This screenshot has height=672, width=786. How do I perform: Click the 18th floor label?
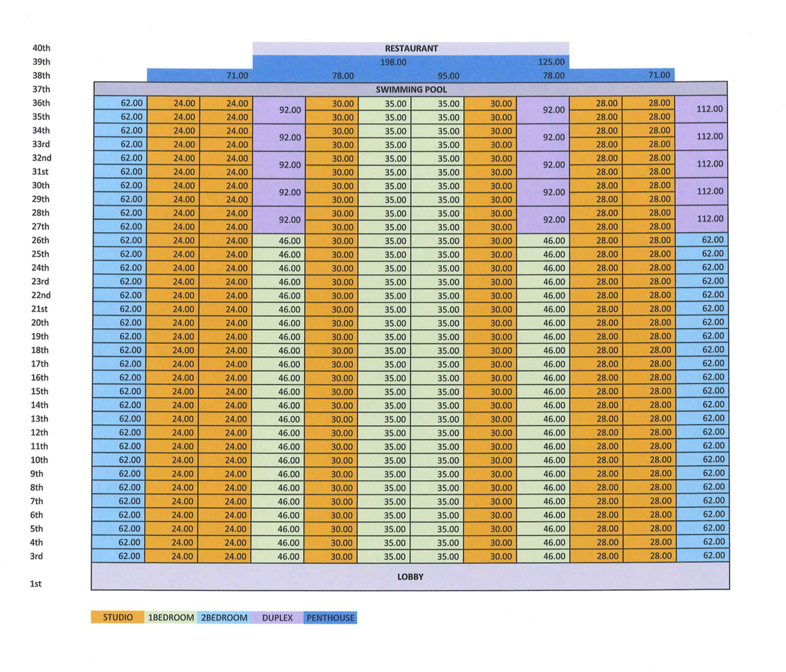coord(39,350)
